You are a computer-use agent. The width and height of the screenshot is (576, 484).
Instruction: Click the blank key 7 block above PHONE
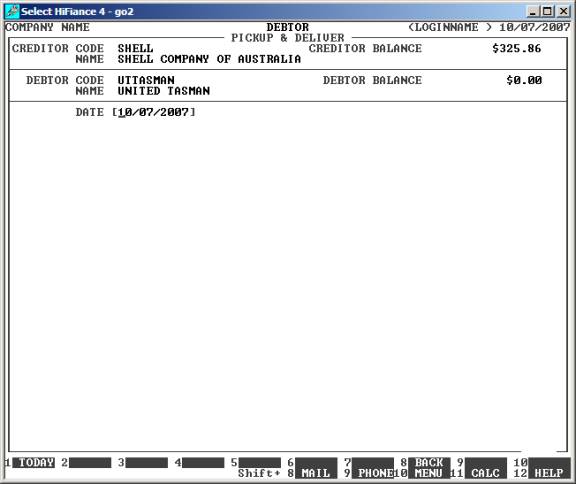click(373, 462)
